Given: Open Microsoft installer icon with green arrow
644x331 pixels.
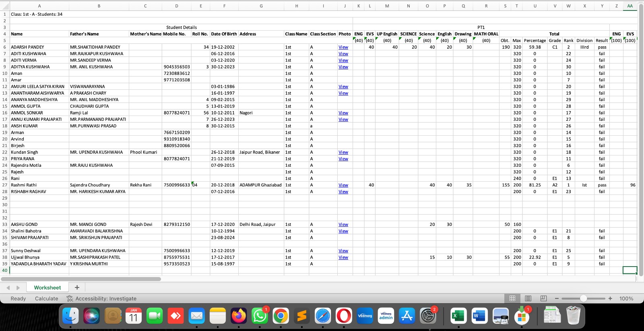Looking at the screenshot, I should click(522, 316).
